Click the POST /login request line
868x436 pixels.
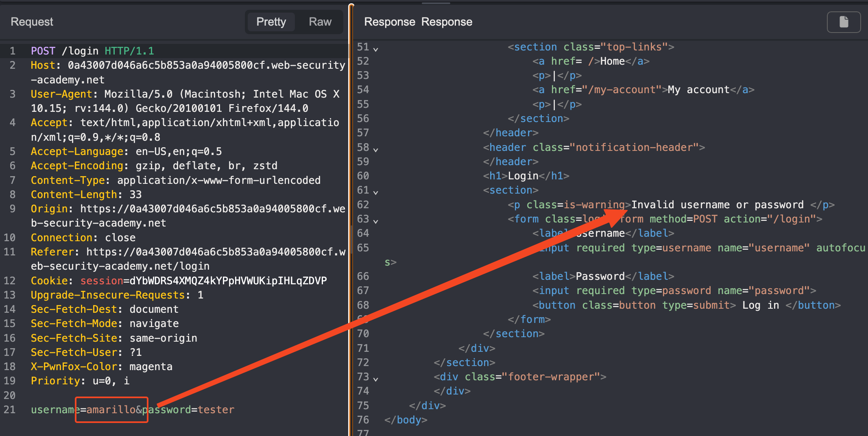click(x=92, y=51)
